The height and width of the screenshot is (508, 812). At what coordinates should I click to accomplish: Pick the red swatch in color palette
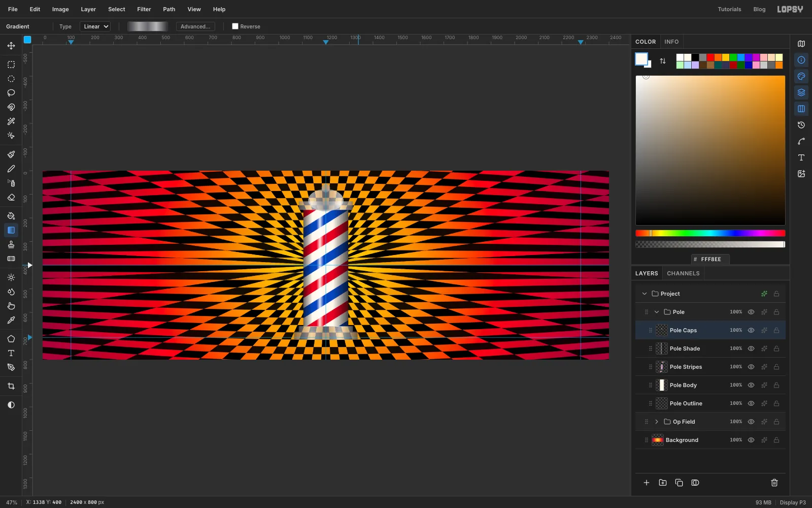[x=710, y=57]
